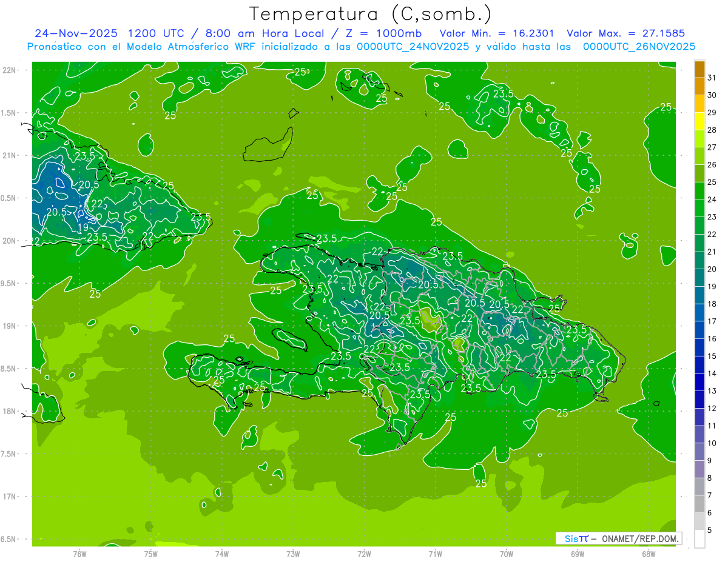The image size is (728, 562).
Task: Click the 'Temperatura (C,somb.)' chart title
Action: point(370,14)
